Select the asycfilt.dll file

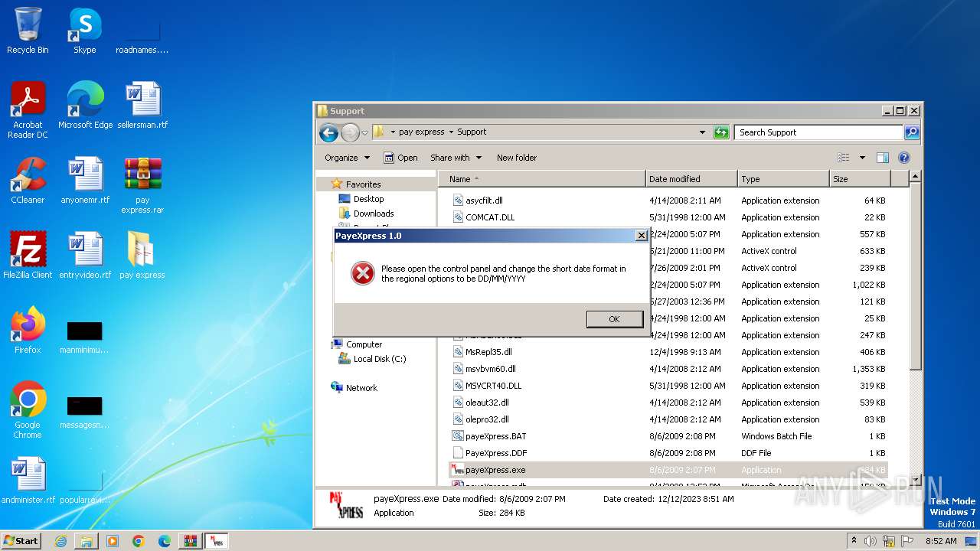[484, 201]
